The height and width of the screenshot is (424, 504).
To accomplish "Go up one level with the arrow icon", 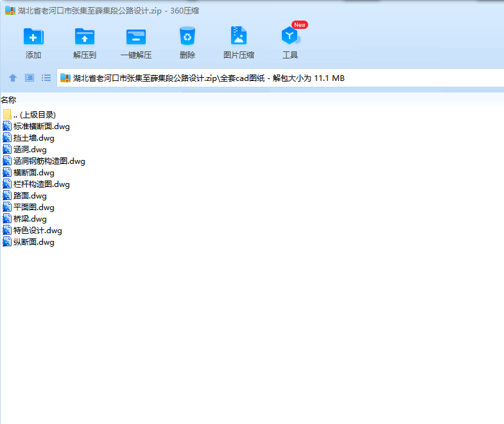I will tap(13, 78).
